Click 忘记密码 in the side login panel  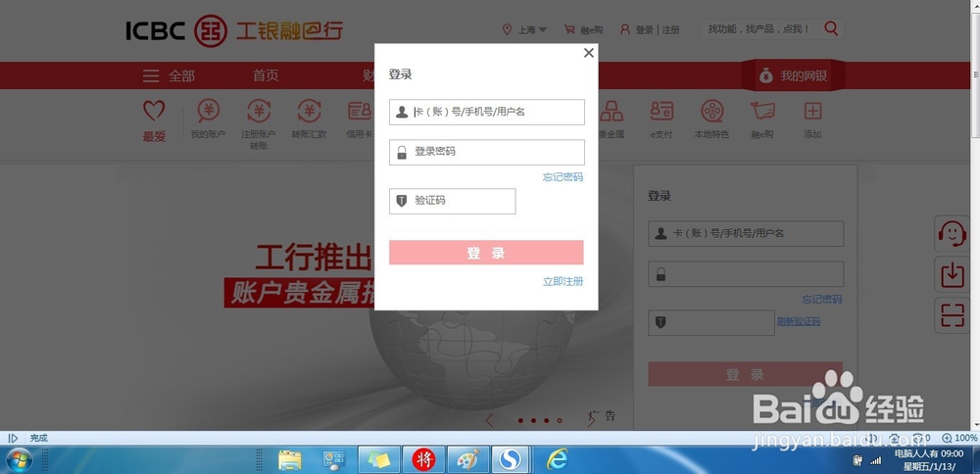pos(822,300)
